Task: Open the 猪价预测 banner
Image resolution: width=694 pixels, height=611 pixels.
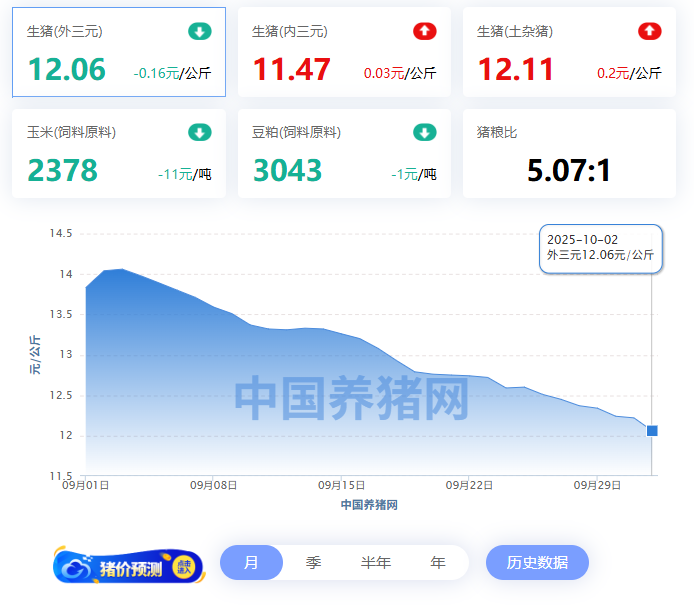Action: 130,568
